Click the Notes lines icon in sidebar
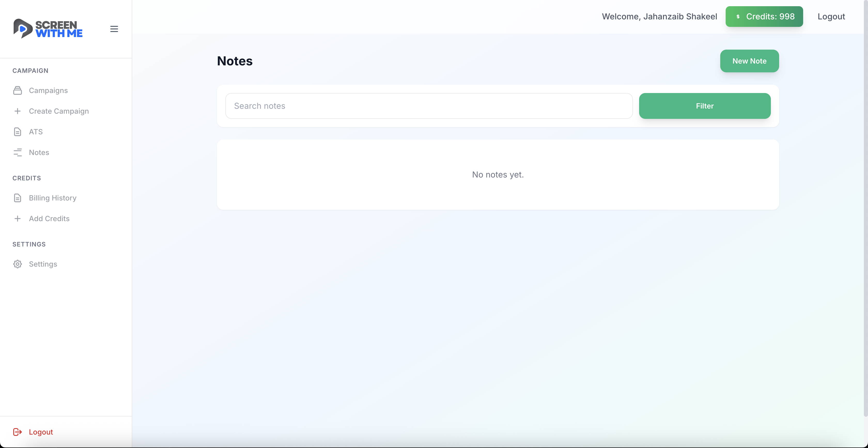This screenshot has height=448, width=868. tap(18, 152)
